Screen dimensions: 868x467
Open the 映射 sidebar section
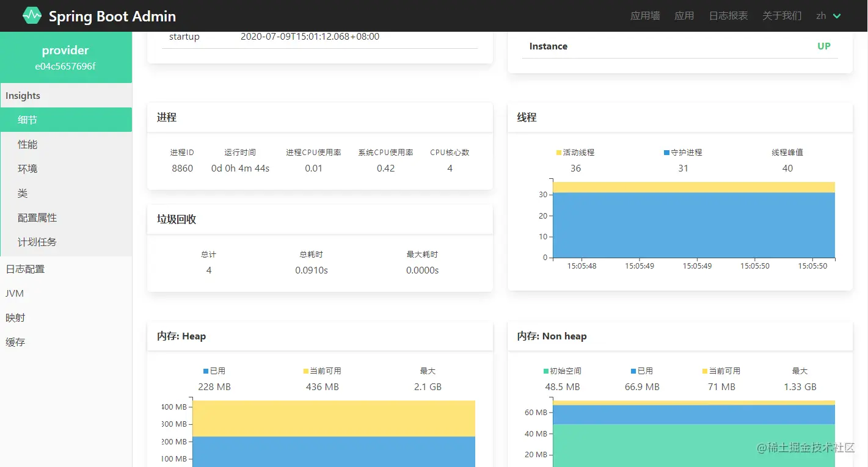coord(66,317)
